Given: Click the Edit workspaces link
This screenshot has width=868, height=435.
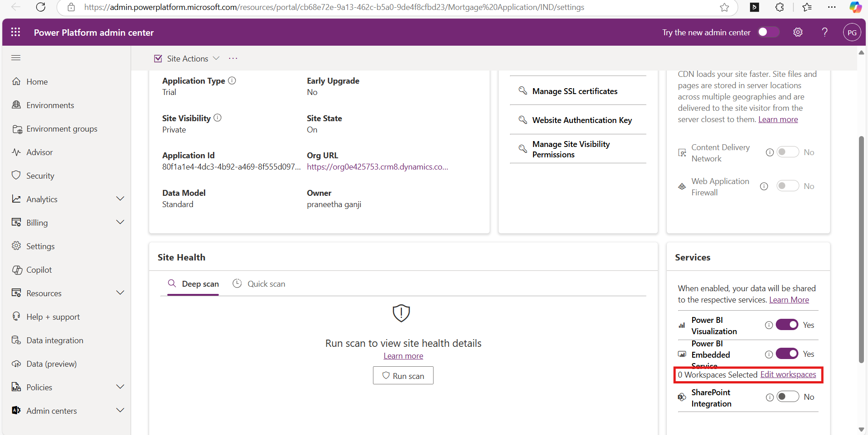Looking at the screenshot, I should point(788,374).
